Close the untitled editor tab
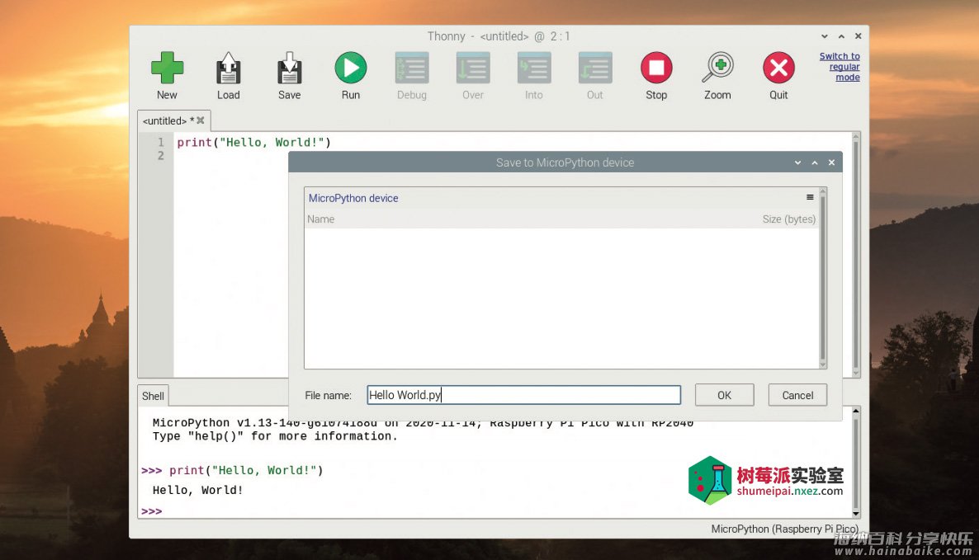The image size is (979, 560). coord(201,120)
